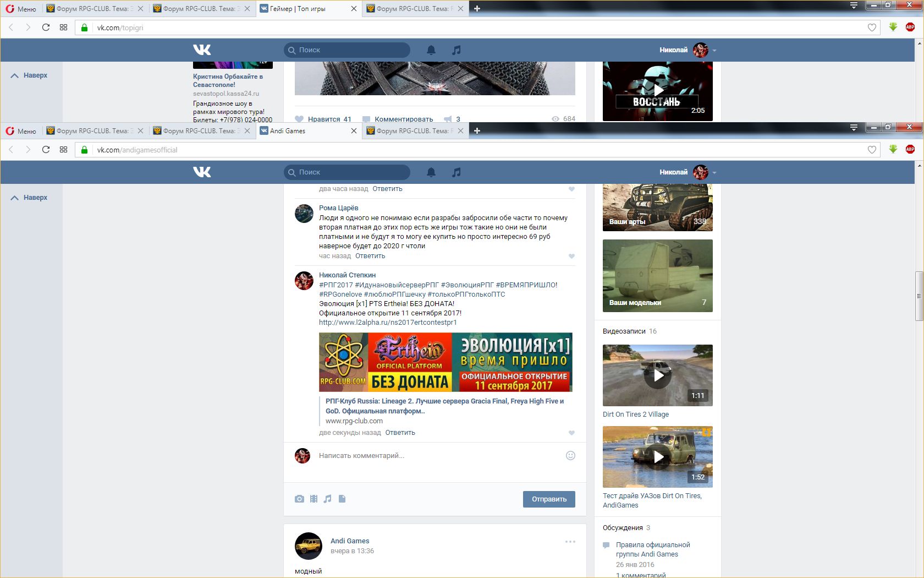This screenshot has height=578, width=924.
Task: Open the Andi Games avatar on the post
Action: point(309,546)
